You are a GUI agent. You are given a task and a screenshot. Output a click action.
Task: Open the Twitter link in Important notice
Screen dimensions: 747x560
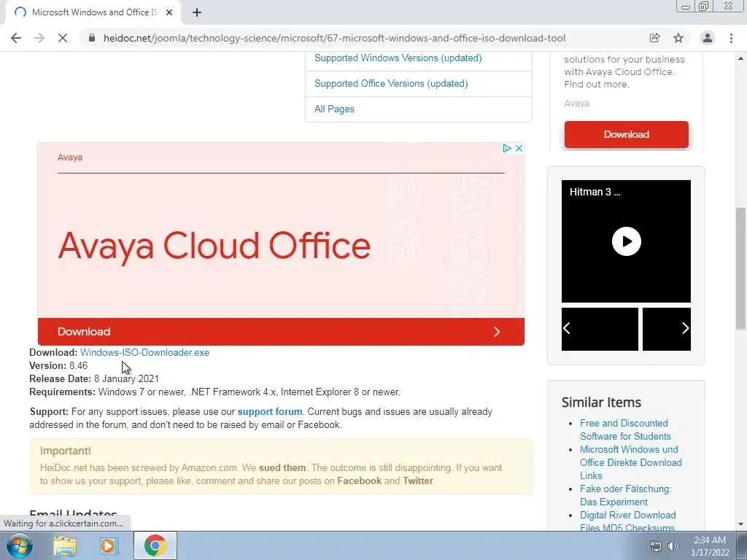pyautogui.click(x=418, y=481)
